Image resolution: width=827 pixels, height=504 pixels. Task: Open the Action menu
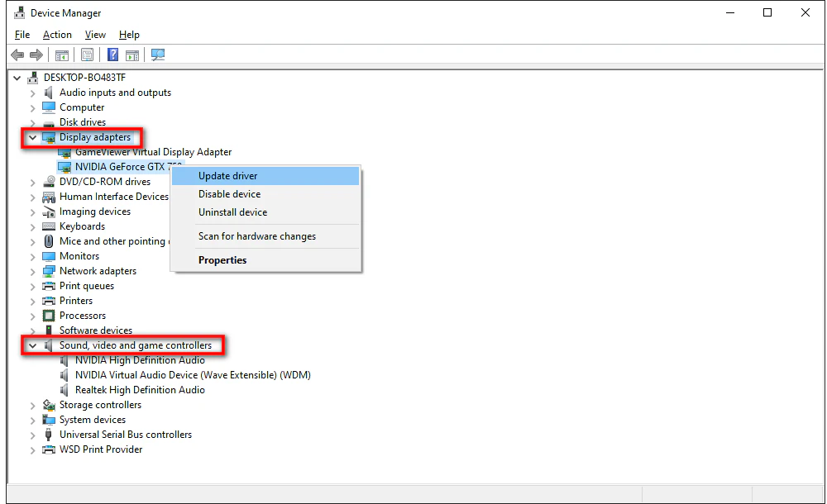57,35
